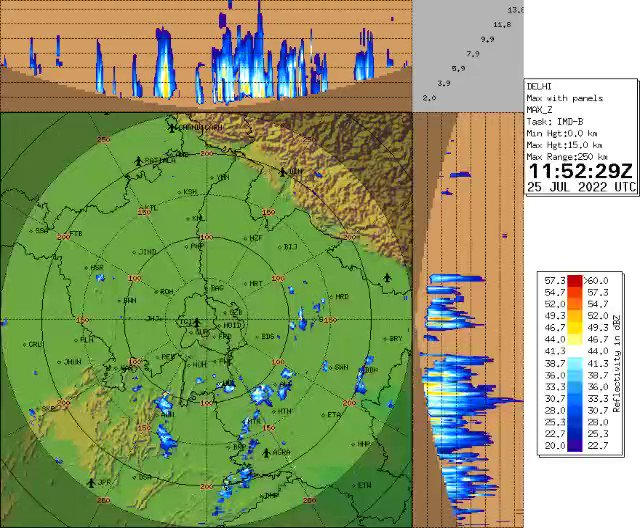Click the 'Max with panels' label
This screenshot has height=528, width=640.
coord(564,98)
